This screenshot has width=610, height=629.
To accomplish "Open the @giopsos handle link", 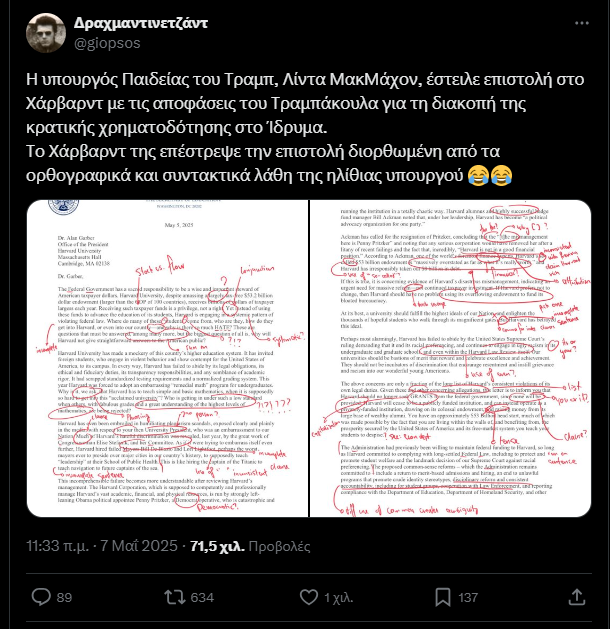I will (x=107, y=43).
